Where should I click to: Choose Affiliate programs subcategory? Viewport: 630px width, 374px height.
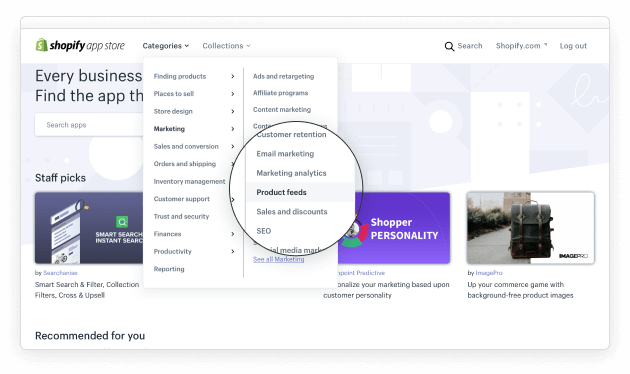tap(280, 93)
